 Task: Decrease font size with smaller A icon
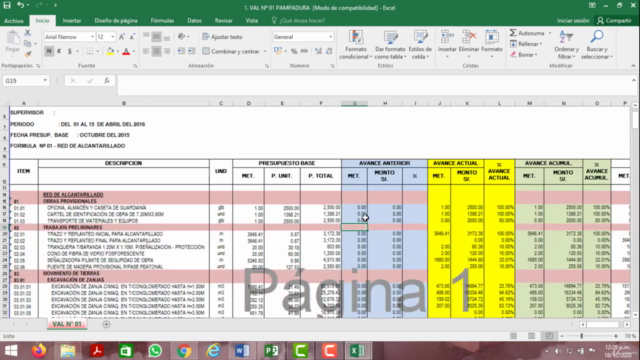click(132, 37)
